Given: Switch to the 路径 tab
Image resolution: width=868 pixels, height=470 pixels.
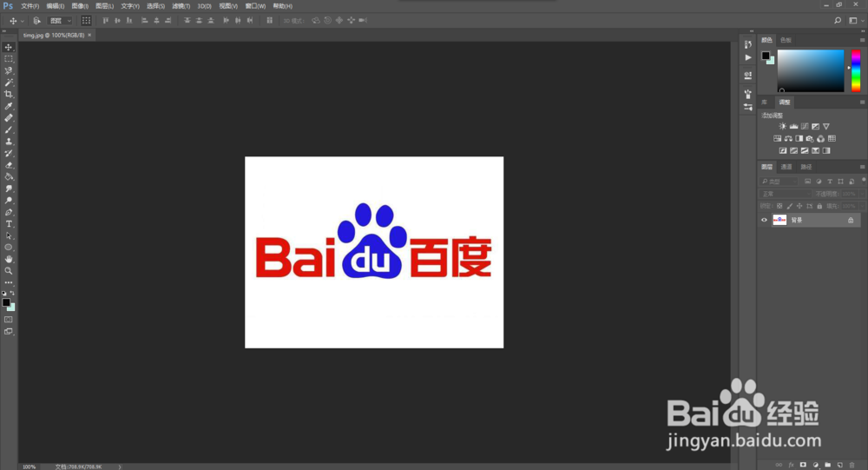Looking at the screenshot, I should 806,167.
